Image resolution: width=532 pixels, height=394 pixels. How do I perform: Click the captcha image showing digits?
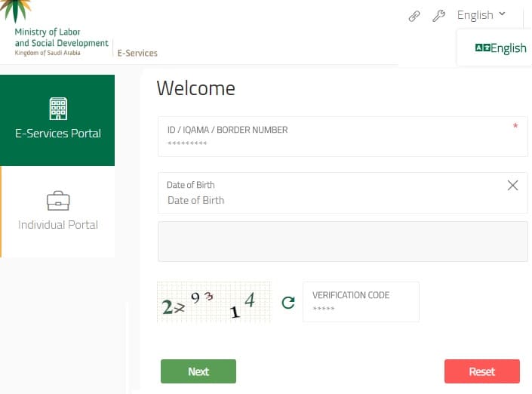click(x=214, y=303)
